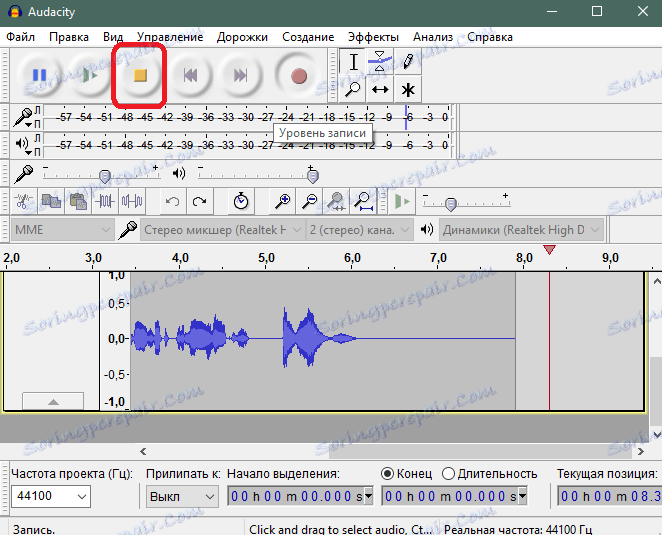Open the Дорожки menu
The image size is (662, 535).
[x=242, y=37]
